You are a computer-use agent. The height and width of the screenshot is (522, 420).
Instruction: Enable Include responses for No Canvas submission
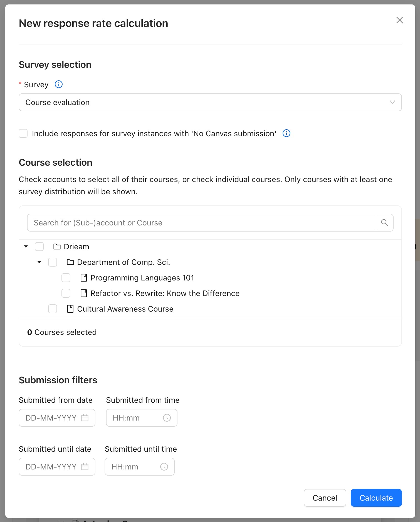pos(23,133)
